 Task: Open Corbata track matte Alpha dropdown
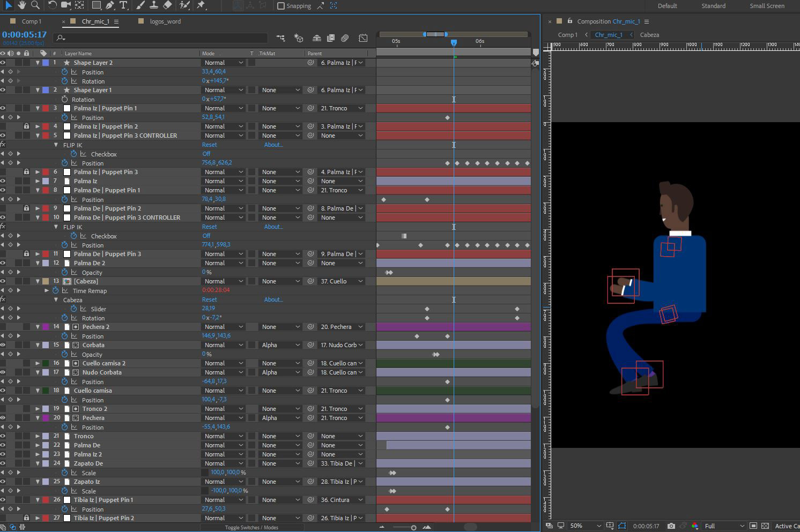pos(280,345)
